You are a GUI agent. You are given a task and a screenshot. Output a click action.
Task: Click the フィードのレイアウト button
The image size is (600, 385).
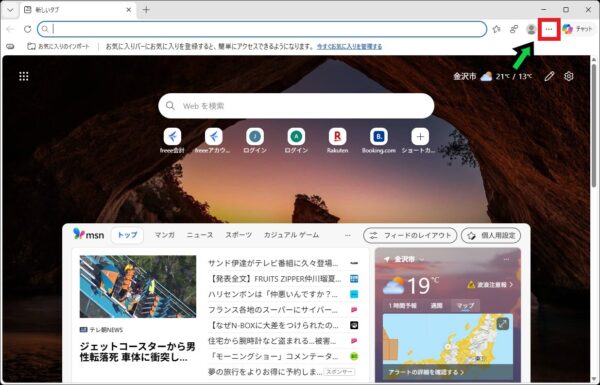[410, 235]
